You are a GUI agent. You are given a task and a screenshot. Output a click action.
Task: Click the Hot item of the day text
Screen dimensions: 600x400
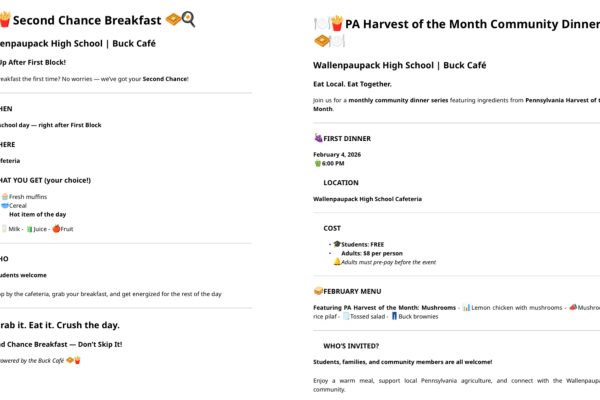point(38,214)
